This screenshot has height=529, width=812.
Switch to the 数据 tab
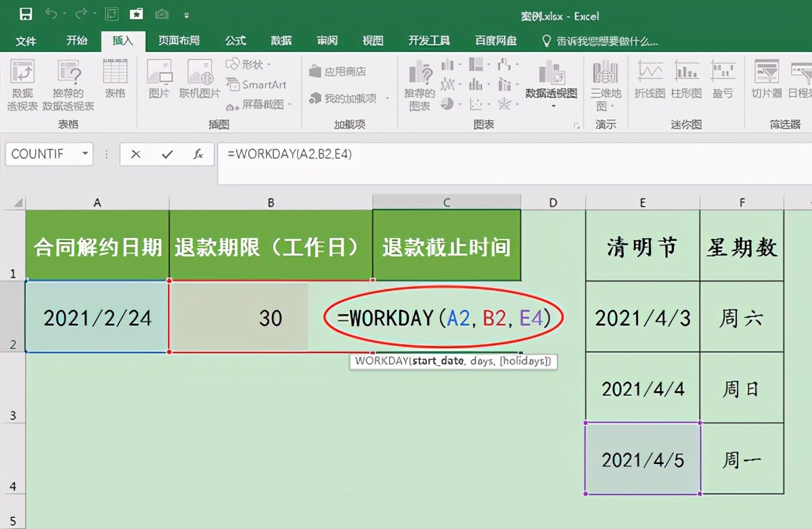[281, 41]
